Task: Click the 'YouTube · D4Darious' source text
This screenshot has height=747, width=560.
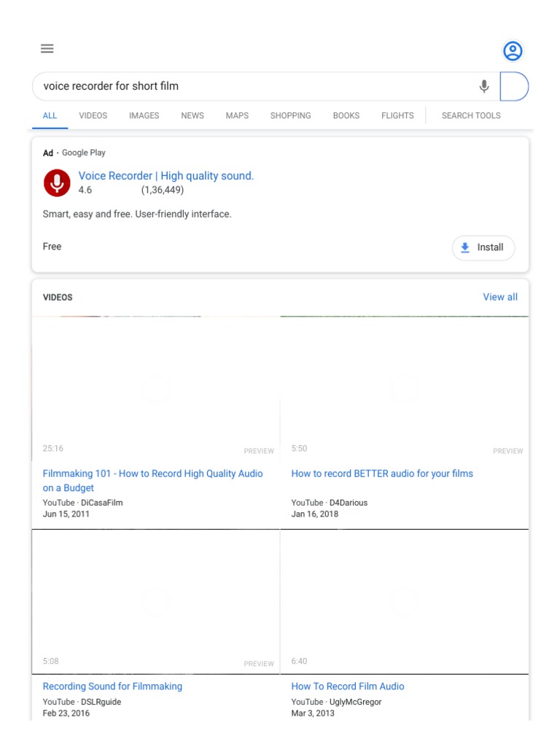Action: 330,503
